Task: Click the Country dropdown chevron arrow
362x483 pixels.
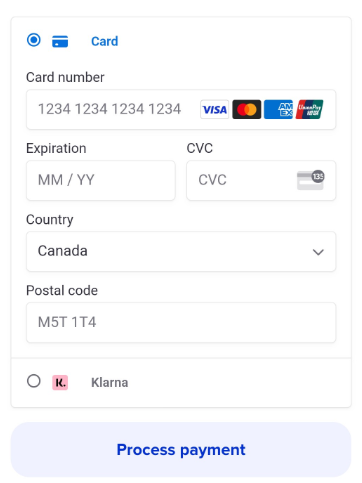Action: (x=318, y=252)
